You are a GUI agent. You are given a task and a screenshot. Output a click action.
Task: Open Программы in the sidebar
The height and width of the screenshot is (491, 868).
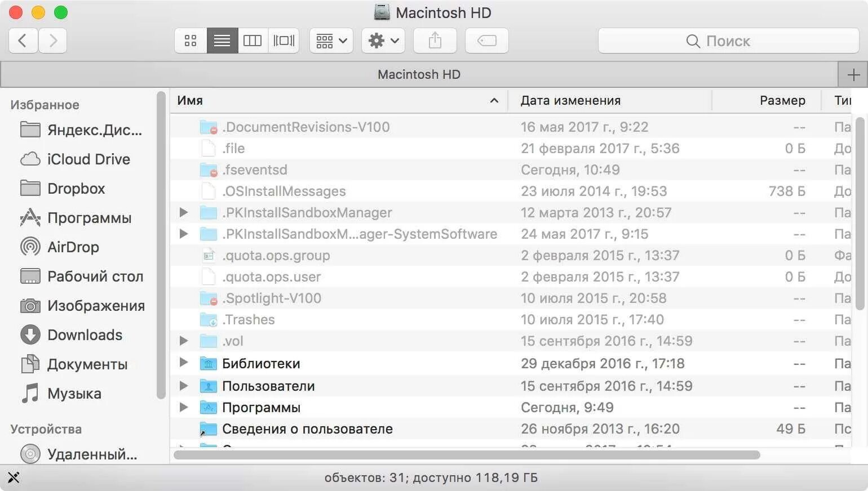(76, 218)
